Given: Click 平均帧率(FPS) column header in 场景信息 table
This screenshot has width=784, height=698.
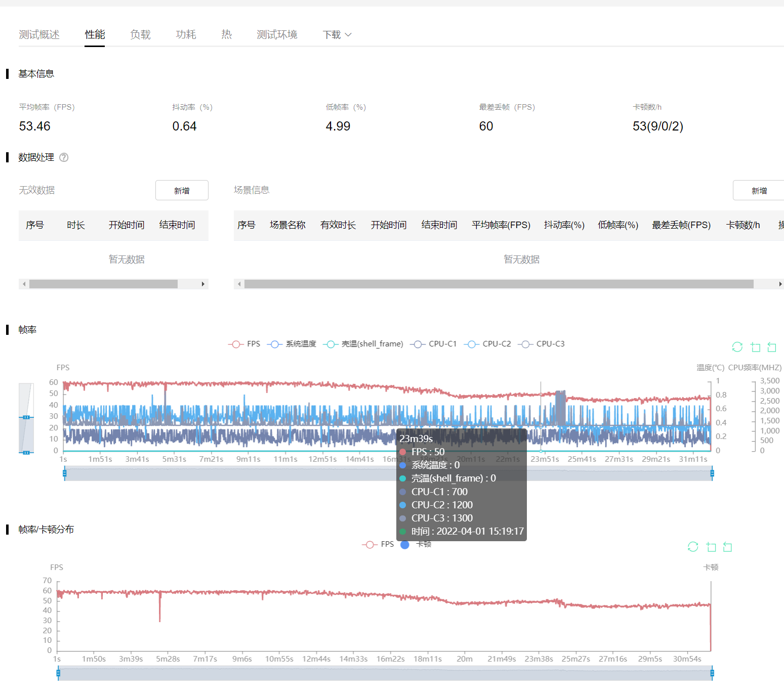Looking at the screenshot, I should (x=501, y=225).
